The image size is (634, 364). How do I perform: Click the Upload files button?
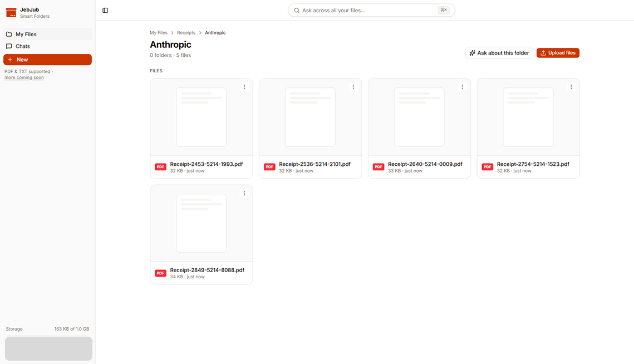coord(558,53)
